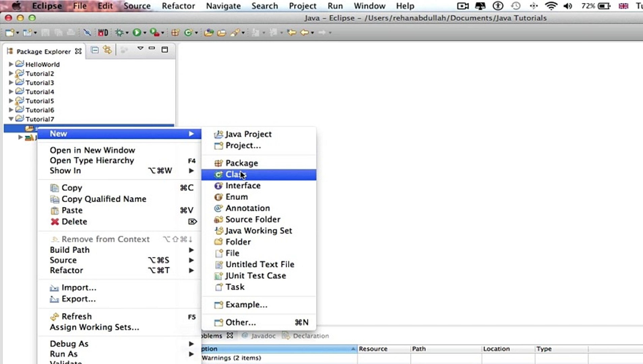This screenshot has height=364, width=643.
Task: Choose File in the New submenu
Action: point(258,253)
